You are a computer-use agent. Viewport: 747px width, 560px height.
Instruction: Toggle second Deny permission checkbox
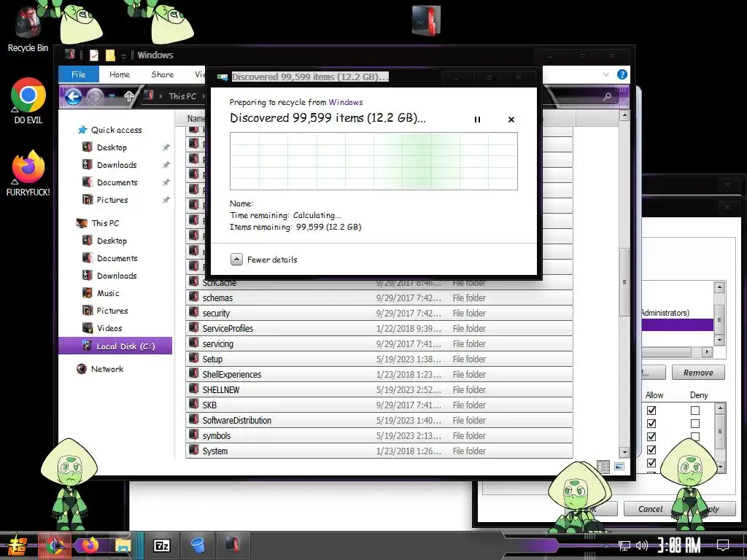(695, 424)
